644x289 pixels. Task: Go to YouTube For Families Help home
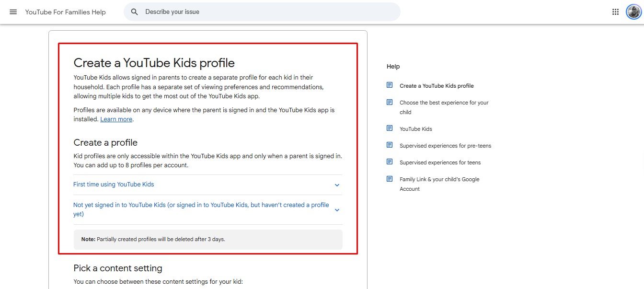point(66,12)
